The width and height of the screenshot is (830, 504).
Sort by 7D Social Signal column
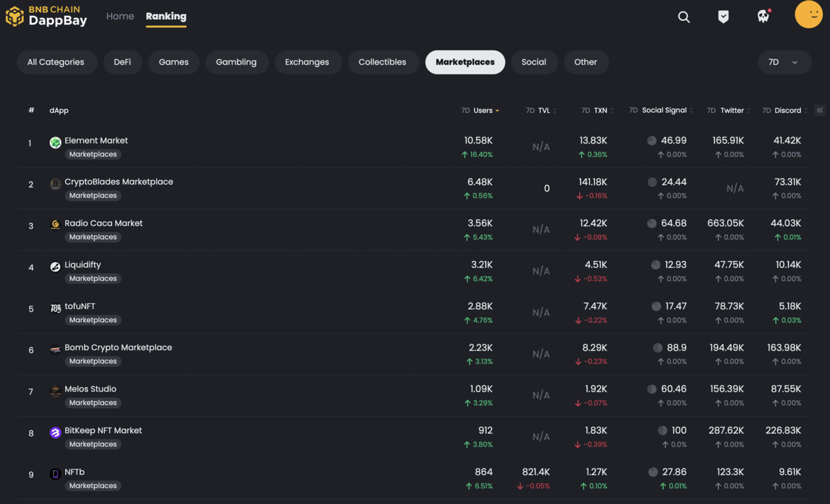pyautogui.click(x=661, y=110)
